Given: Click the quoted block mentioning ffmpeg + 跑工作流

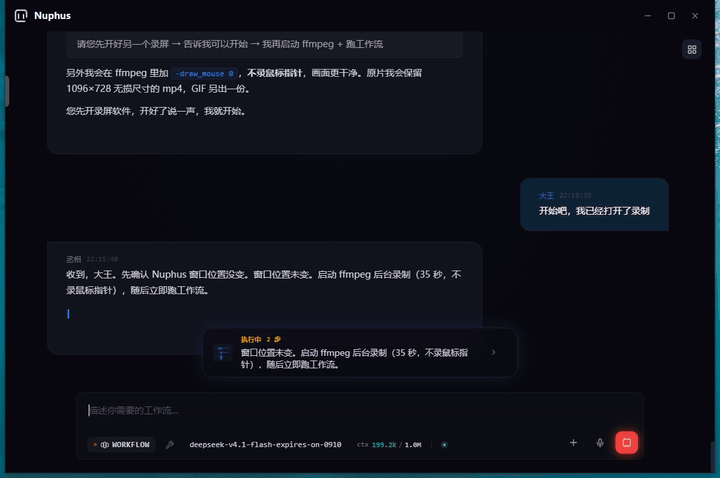Looking at the screenshot, I should (264, 45).
